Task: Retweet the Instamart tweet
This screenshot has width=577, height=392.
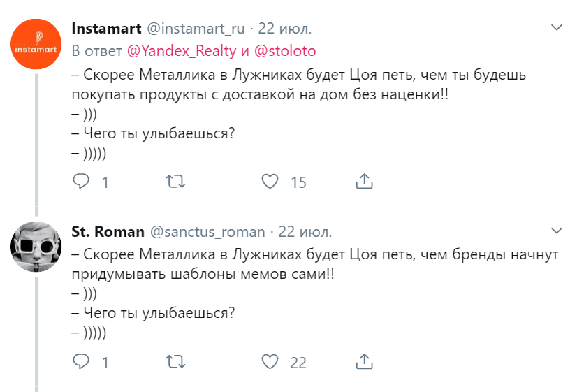Action: point(175,182)
